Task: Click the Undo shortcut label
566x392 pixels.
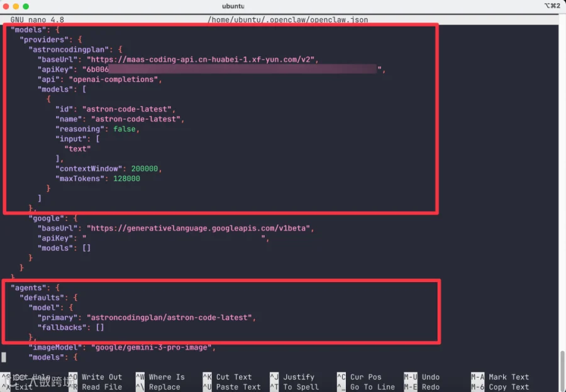Action: point(431,377)
